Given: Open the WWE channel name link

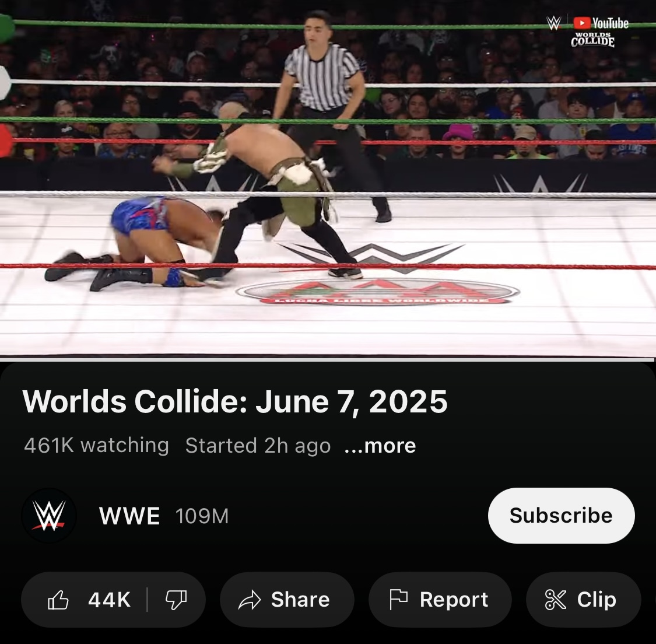Looking at the screenshot, I should tap(129, 516).
